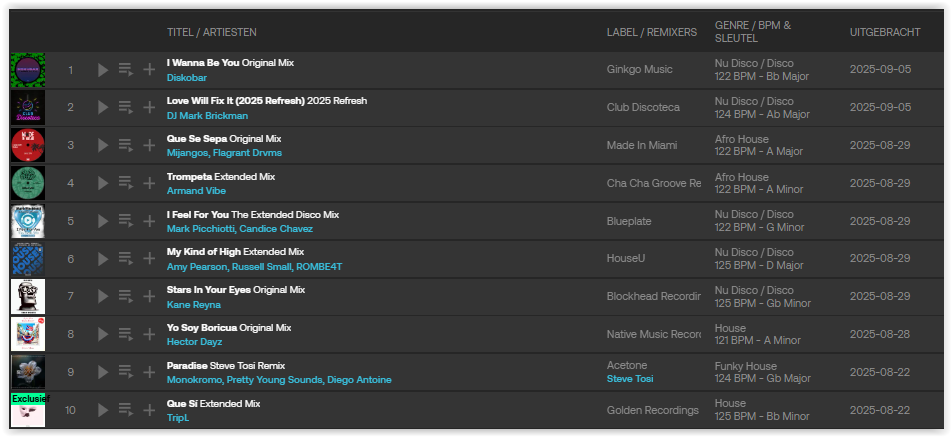
Task: Click the Exclusief artwork of Que Sí
Action: tap(28, 410)
